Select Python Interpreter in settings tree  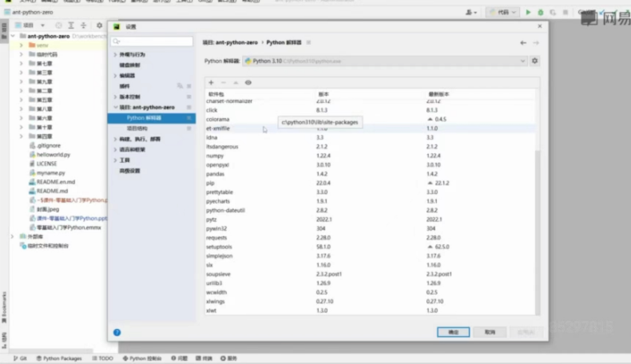coord(151,118)
